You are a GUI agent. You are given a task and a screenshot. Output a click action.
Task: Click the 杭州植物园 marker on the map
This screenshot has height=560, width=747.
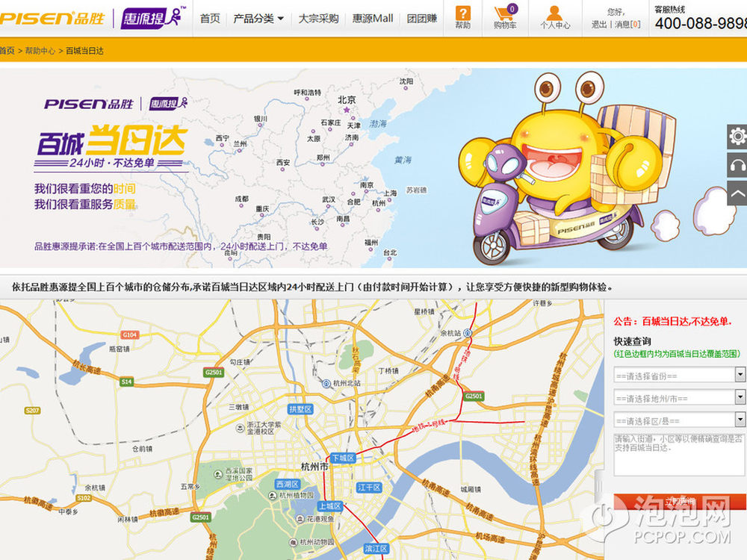pos(273,496)
